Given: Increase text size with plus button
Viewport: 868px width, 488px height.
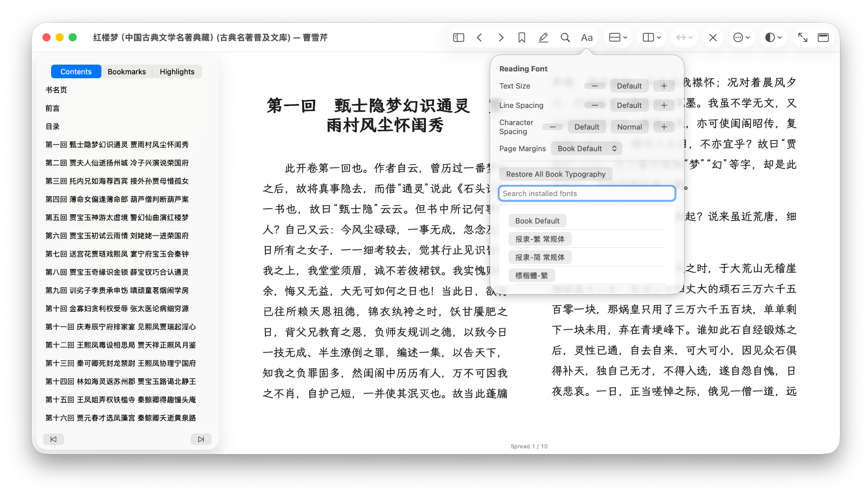Looking at the screenshot, I should click(664, 86).
